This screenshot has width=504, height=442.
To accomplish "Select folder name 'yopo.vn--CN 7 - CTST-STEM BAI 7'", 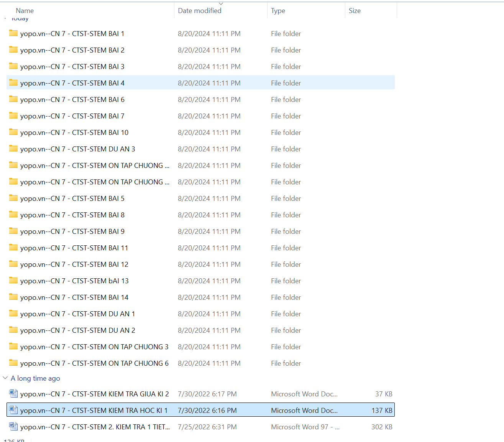I will (72, 116).
